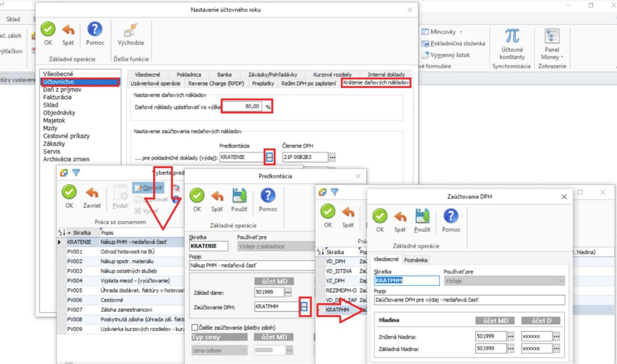Open Pomoc help in Nastavenie účtovného roku
The width and height of the screenshot is (617, 364).
coord(95,30)
